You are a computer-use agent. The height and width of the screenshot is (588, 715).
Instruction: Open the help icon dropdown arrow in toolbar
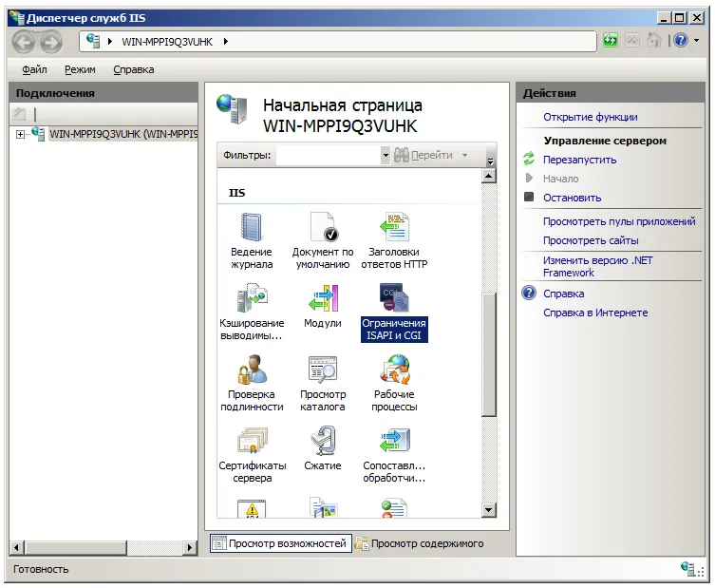(696, 41)
